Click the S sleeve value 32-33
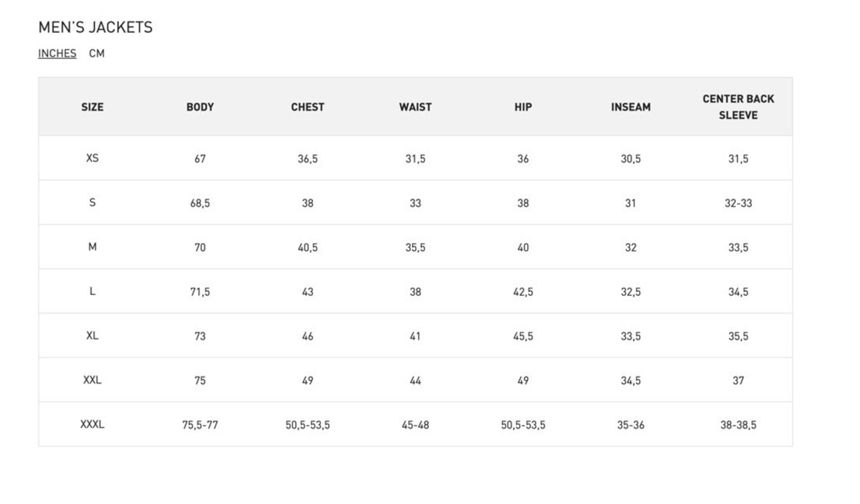860x504 pixels. point(738,203)
